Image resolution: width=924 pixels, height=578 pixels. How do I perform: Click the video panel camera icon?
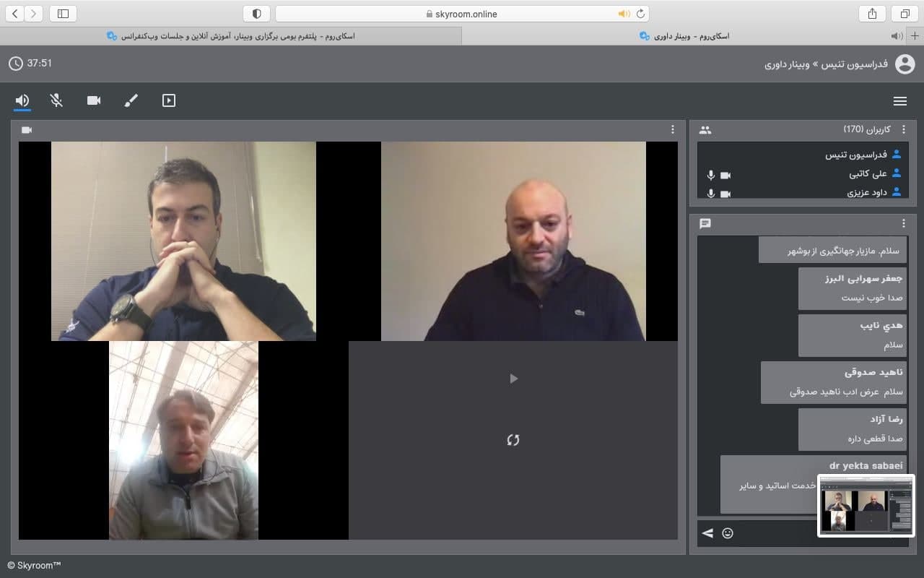[27, 130]
